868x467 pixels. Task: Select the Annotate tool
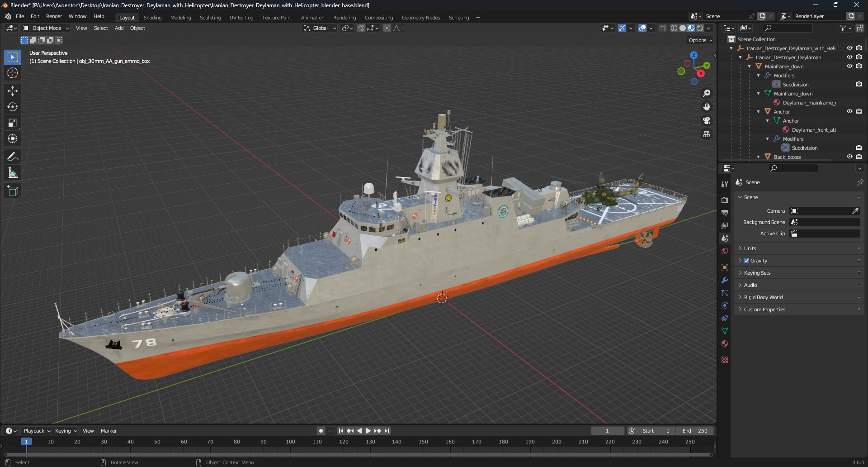[x=13, y=157]
